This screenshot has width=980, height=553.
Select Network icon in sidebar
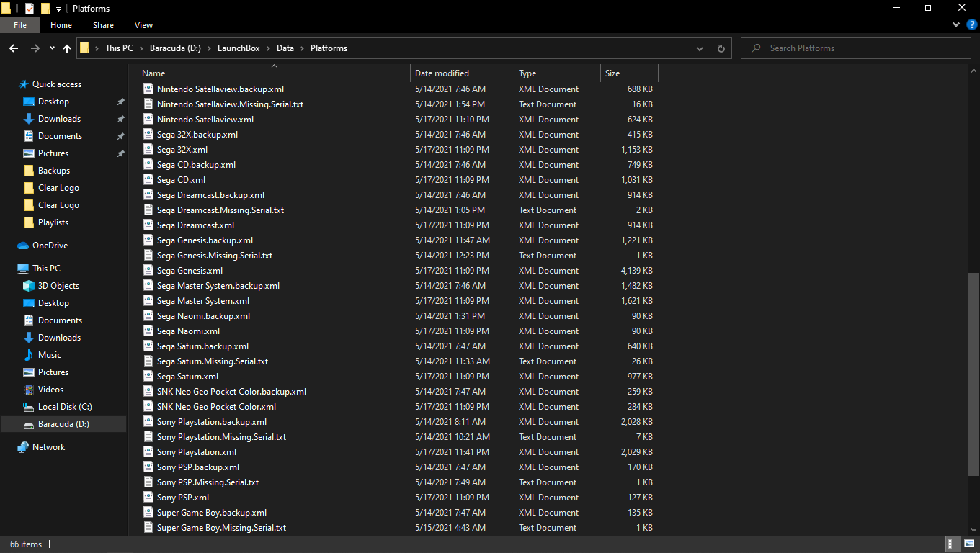coord(23,447)
